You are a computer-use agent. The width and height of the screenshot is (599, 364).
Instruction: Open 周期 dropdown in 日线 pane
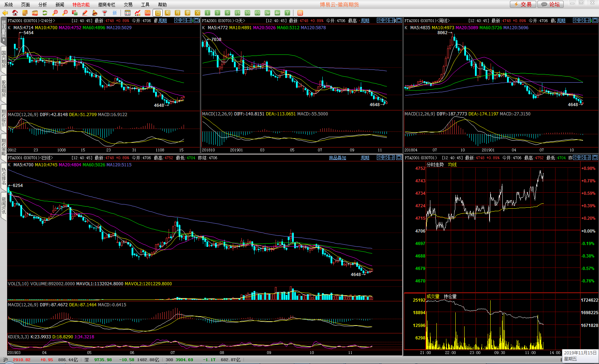(365, 158)
